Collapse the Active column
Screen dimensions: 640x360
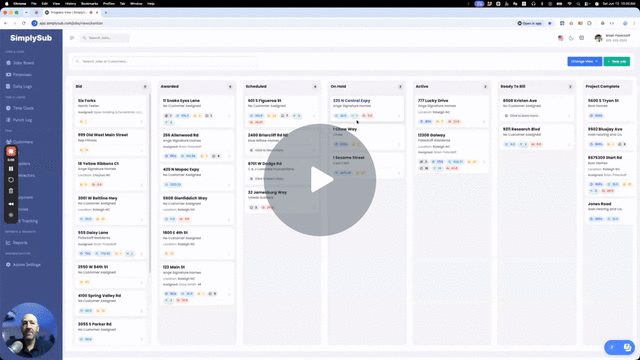click(x=485, y=87)
